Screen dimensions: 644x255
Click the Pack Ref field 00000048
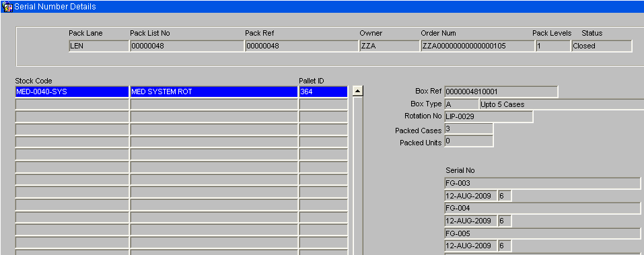(302, 46)
